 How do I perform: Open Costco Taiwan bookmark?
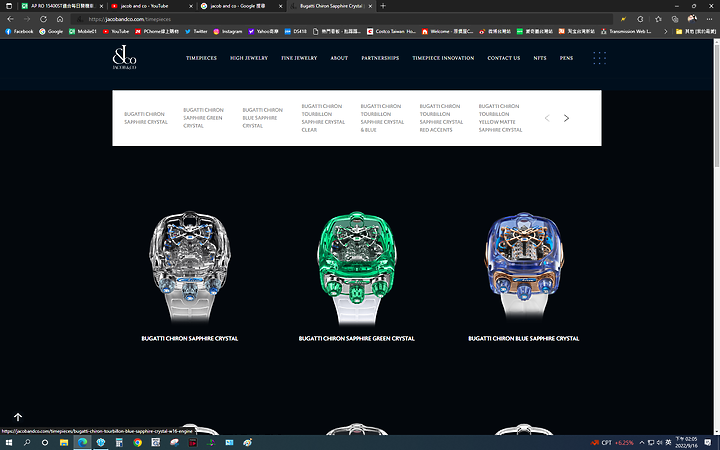(391, 31)
